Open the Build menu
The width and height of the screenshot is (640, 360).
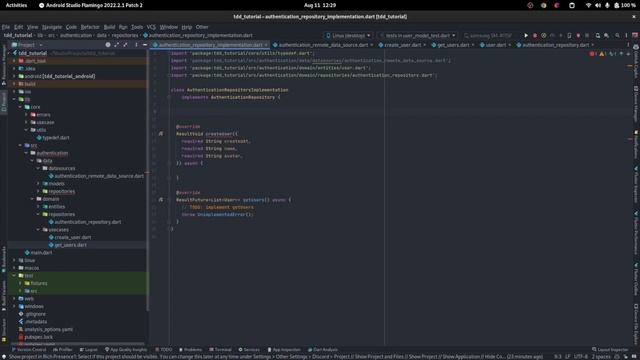tap(109, 27)
